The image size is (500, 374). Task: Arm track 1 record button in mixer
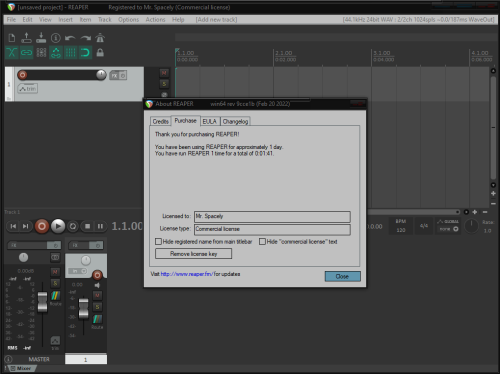(97, 275)
